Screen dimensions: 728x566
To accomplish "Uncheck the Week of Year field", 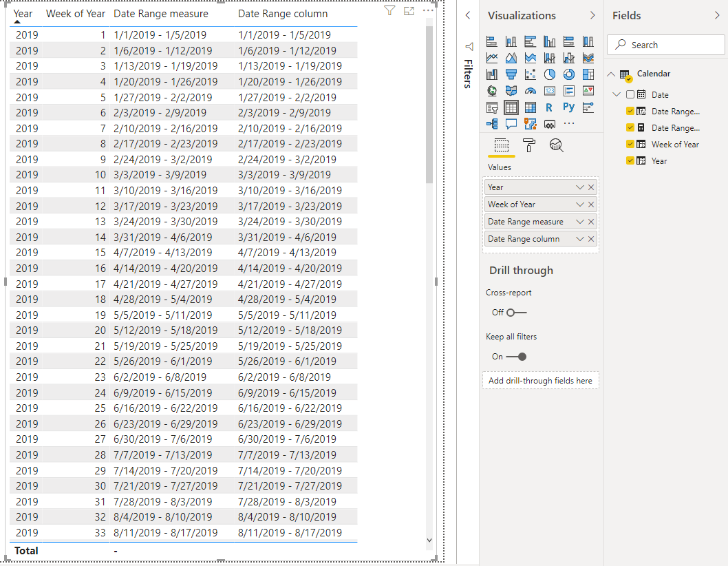I will tap(630, 144).
